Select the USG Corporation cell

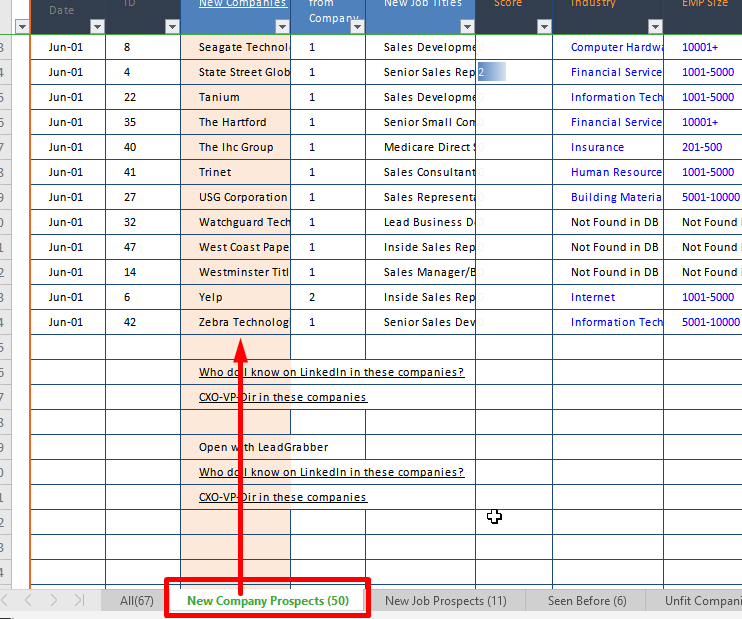coord(236,197)
